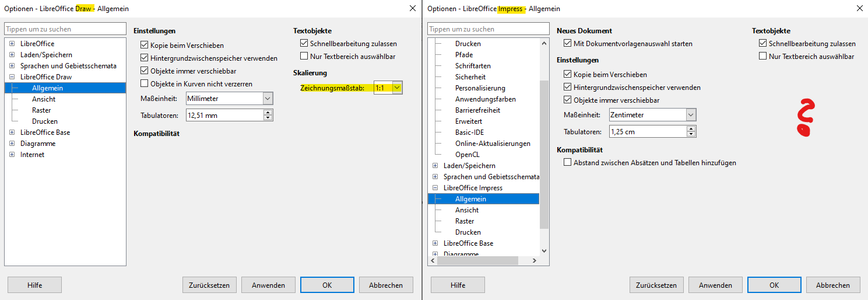Open Sicherheit in Impress options tree
The height and width of the screenshot is (300, 868).
coord(470,77)
